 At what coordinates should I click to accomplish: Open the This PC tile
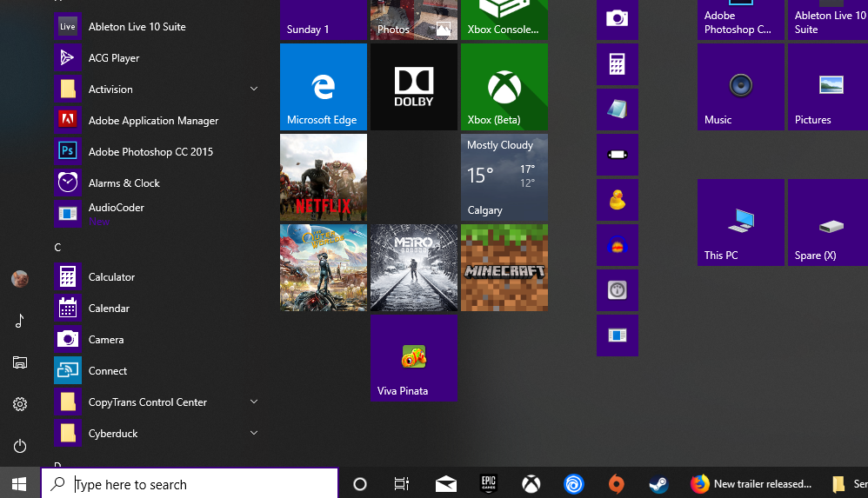[x=740, y=222]
